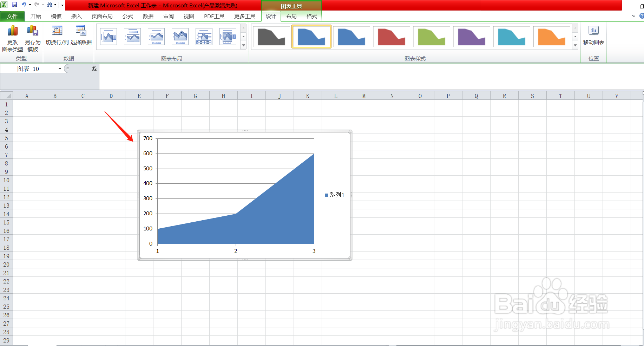Click the Save icon in quick access toolbar
The height and width of the screenshot is (346, 644).
click(x=15, y=5)
